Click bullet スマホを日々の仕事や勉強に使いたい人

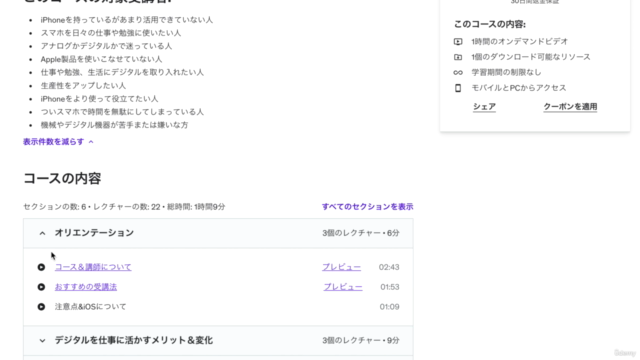pos(111,33)
